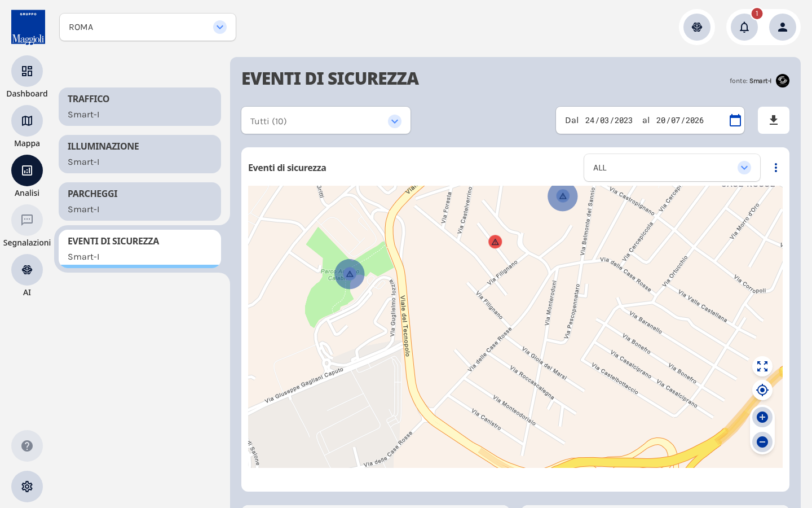Click the fonte: Smart-I text

pyautogui.click(x=751, y=81)
